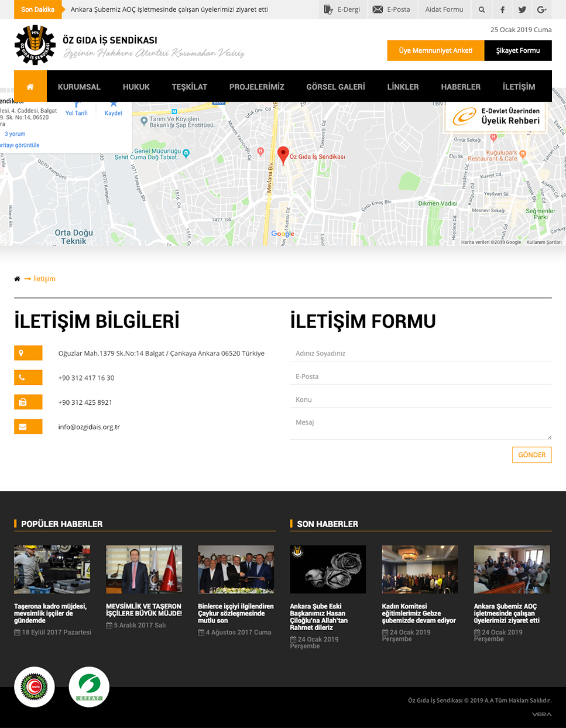The image size is (566, 728).
Task: Open the 'Kadın Komitesi eğitimlerimiz Gebze' title
Action: [419, 613]
